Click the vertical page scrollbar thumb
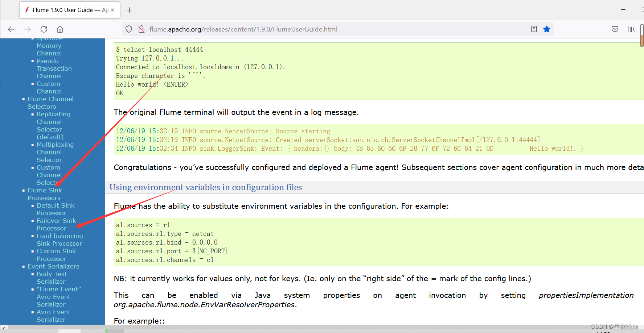The image size is (644, 333). tap(641, 36)
